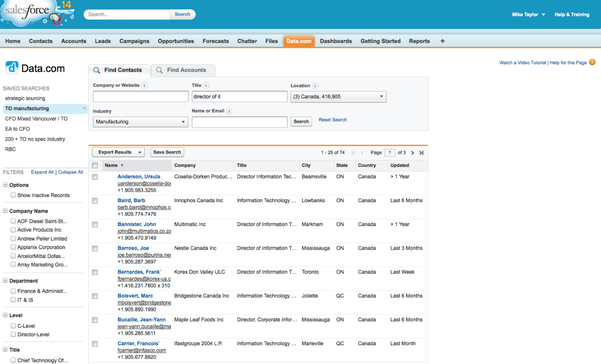Sort results by the Updated column header
The height and width of the screenshot is (364, 601).
pyautogui.click(x=407, y=166)
